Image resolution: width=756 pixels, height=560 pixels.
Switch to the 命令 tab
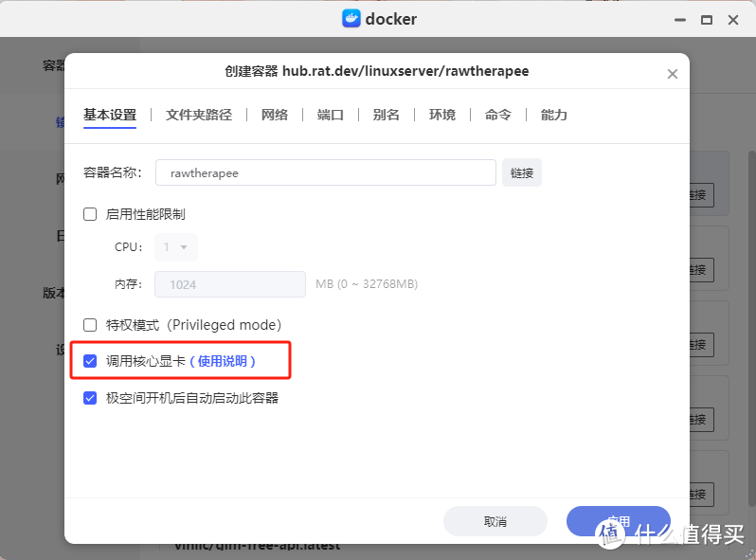point(498,115)
